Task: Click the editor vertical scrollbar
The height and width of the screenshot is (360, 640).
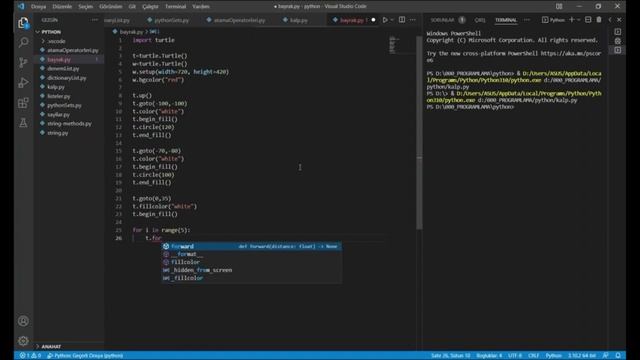Action: pos(419,133)
